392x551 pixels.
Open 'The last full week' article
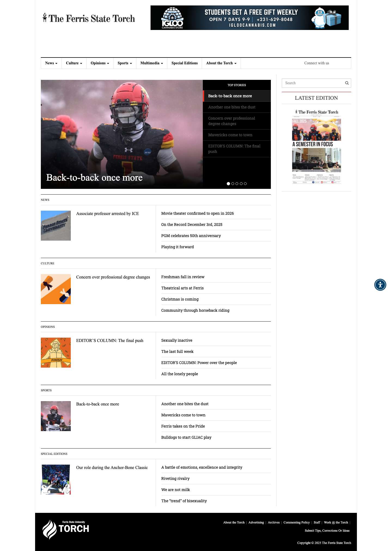[177, 352]
